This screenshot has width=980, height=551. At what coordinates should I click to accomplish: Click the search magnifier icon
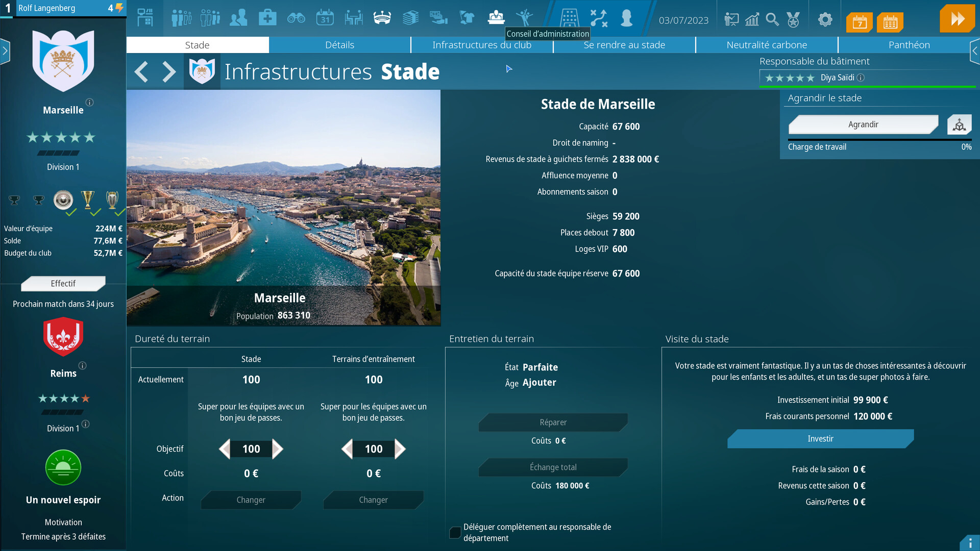pyautogui.click(x=772, y=20)
